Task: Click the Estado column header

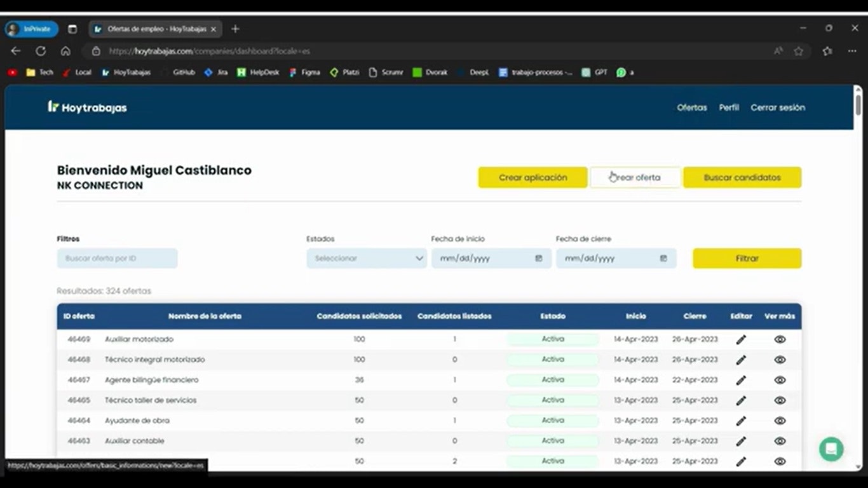Action: (x=553, y=316)
